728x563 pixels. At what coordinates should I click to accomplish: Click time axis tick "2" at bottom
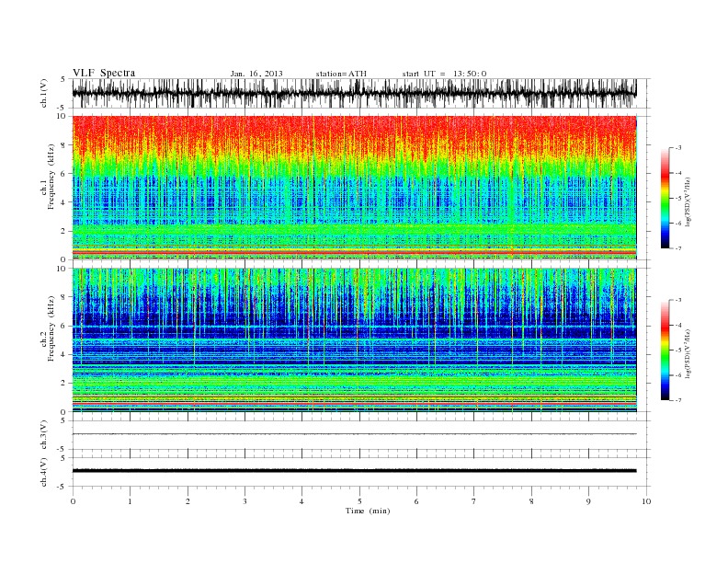point(188,501)
